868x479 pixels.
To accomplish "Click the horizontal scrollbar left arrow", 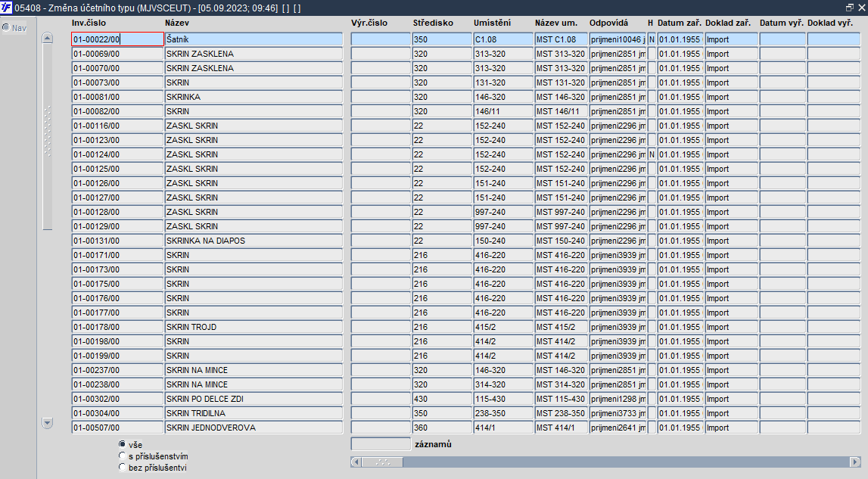I will click(356, 462).
